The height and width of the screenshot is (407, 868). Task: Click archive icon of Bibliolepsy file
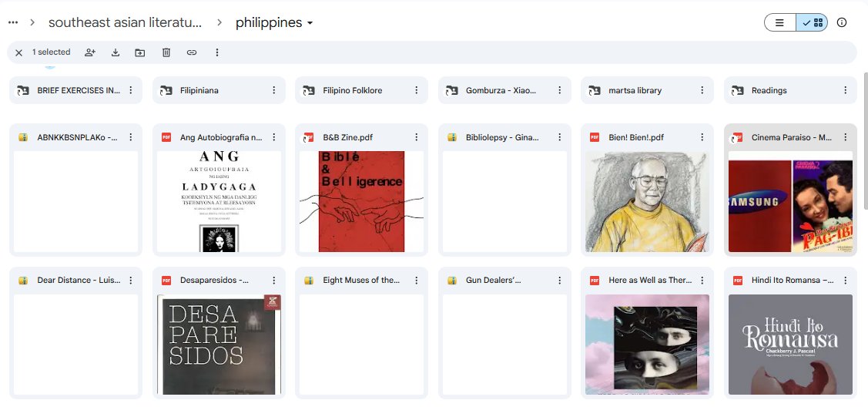tap(451, 137)
